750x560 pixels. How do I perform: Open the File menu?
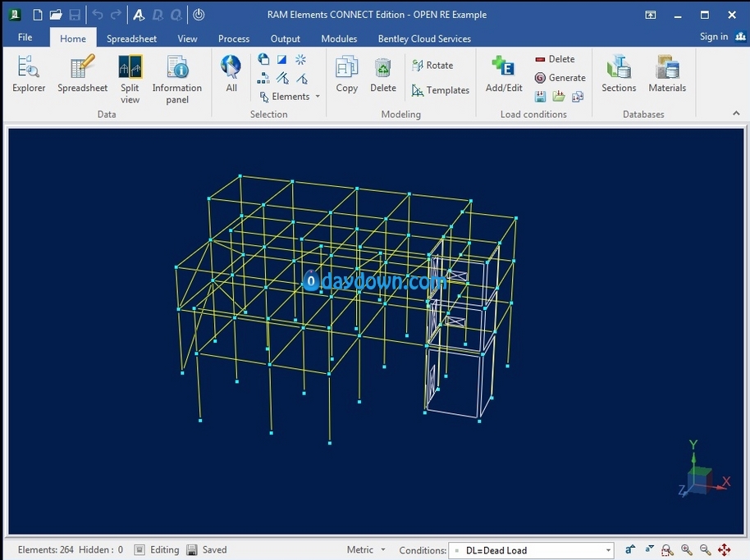[25, 37]
